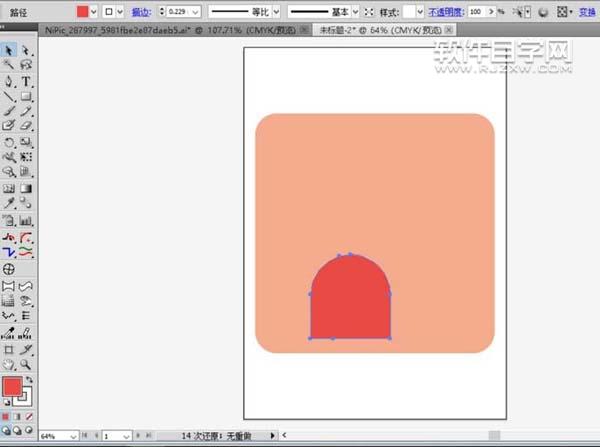This screenshot has height=447, width=600.
Task: Choose the Type tool
Action: (x=26, y=81)
